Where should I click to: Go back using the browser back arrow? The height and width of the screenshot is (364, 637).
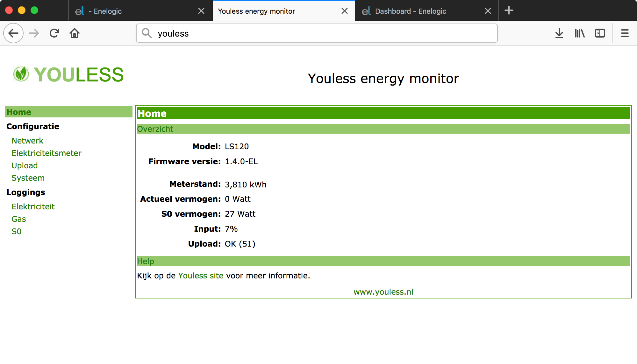[x=13, y=33]
